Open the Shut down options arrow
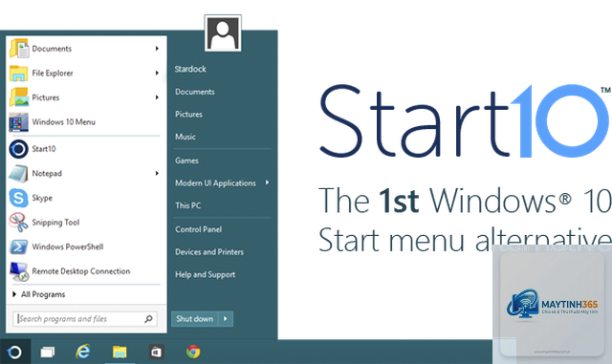Viewport: 612px width, 364px height. pos(226,319)
